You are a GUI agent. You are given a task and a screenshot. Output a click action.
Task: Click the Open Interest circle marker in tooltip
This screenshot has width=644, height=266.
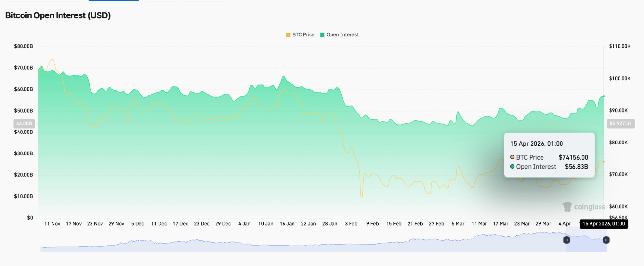pos(512,167)
